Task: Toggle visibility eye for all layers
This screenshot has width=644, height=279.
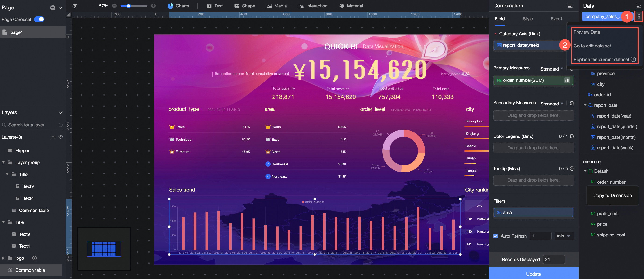Action: tap(61, 137)
